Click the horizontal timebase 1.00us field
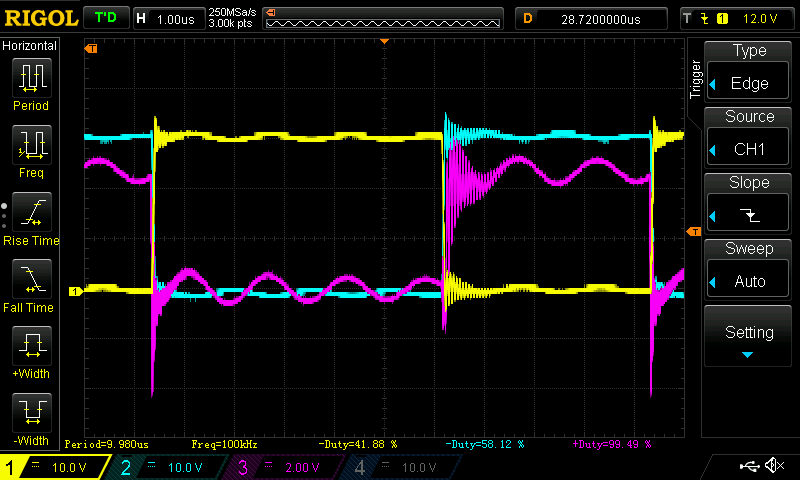This screenshot has width=800, height=480. (x=169, y=19)
